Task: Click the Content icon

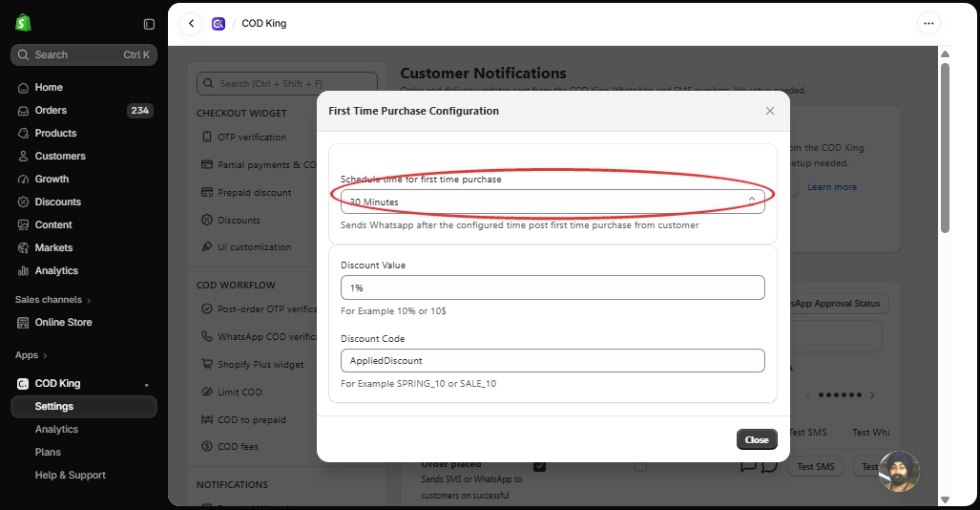Action: point(23,225)
